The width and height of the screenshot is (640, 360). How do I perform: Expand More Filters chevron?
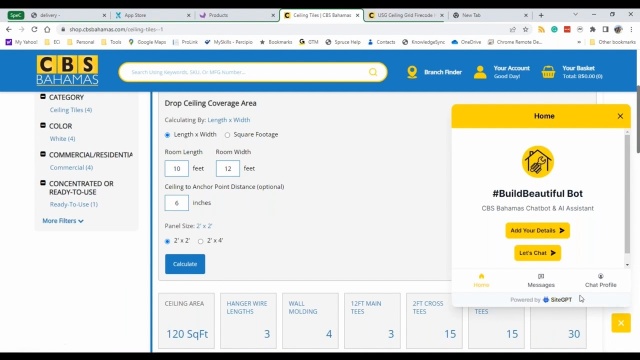[x=81, y=221]
